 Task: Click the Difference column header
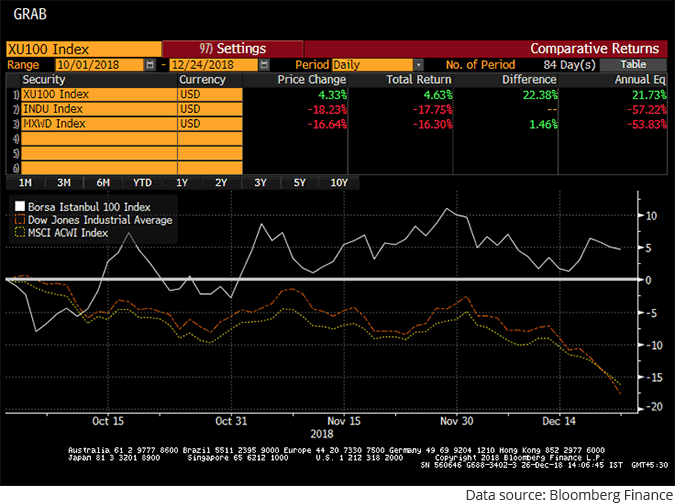[529, 80]
